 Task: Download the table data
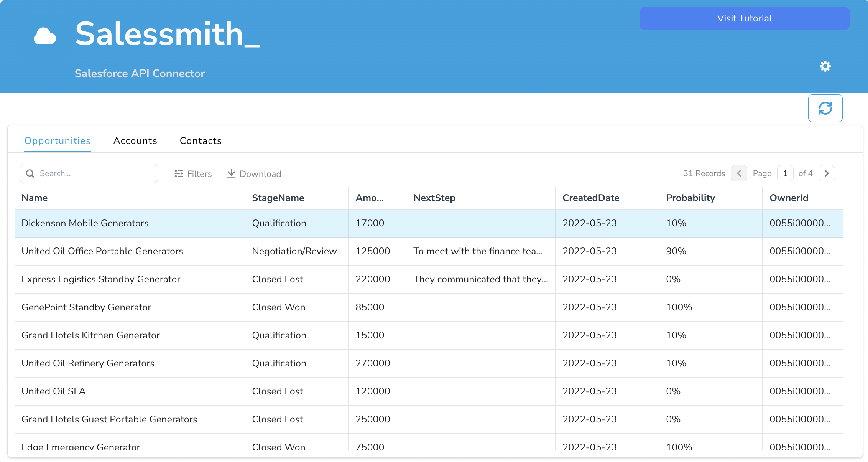coord(254,174)
